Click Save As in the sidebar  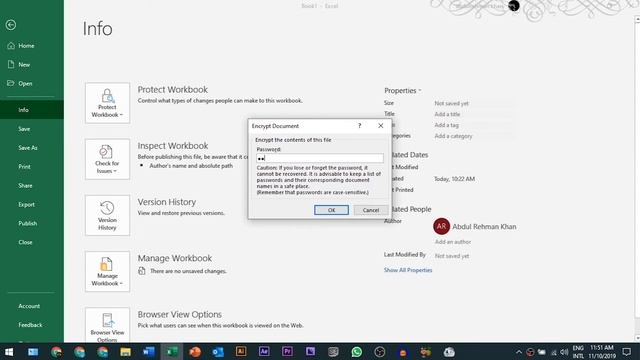pyautogui.click(x=28, y=148)
